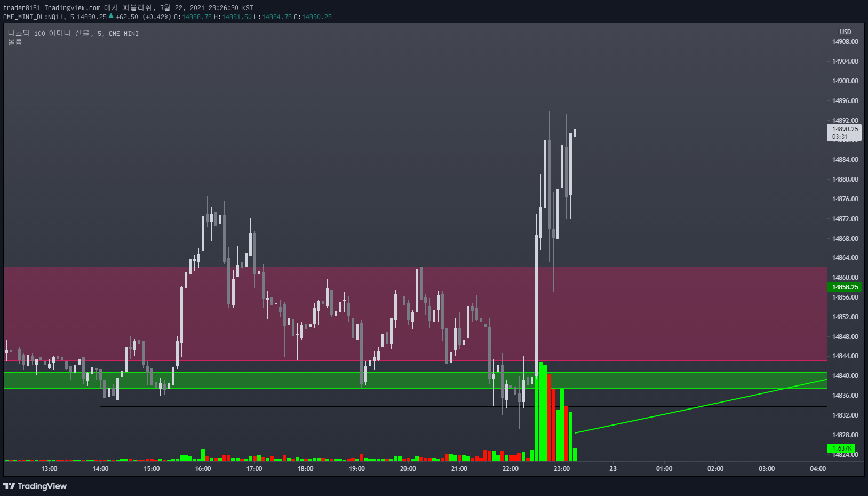868x496 pixels.
Task: Click the 14900.00 price axis label
Action: [x=845, y=81]
